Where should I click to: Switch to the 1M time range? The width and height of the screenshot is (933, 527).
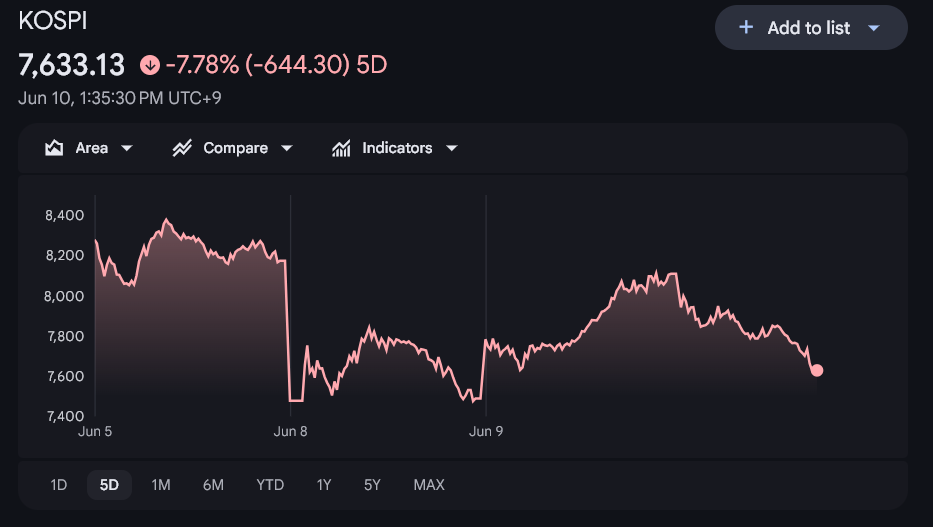click(x=161, y=485)
